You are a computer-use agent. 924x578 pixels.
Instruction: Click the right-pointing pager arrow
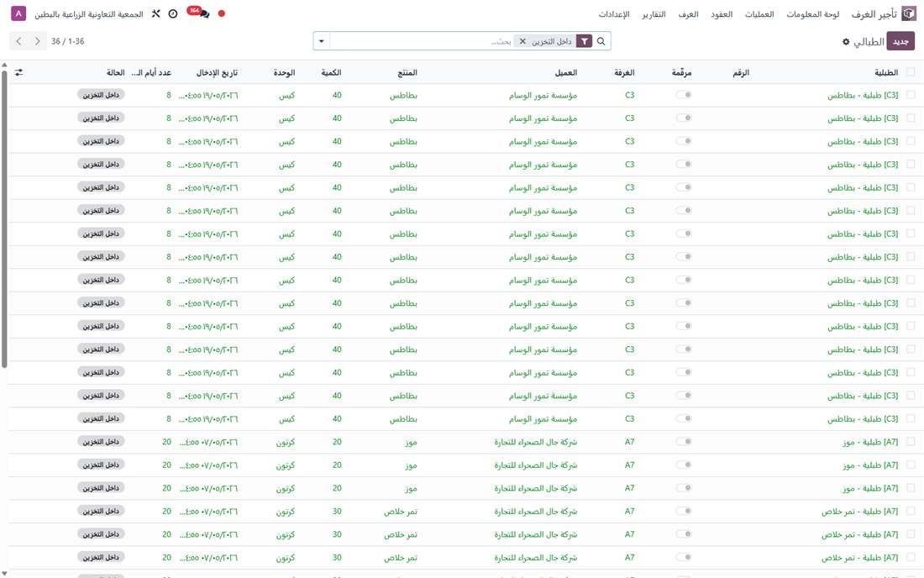37,41
